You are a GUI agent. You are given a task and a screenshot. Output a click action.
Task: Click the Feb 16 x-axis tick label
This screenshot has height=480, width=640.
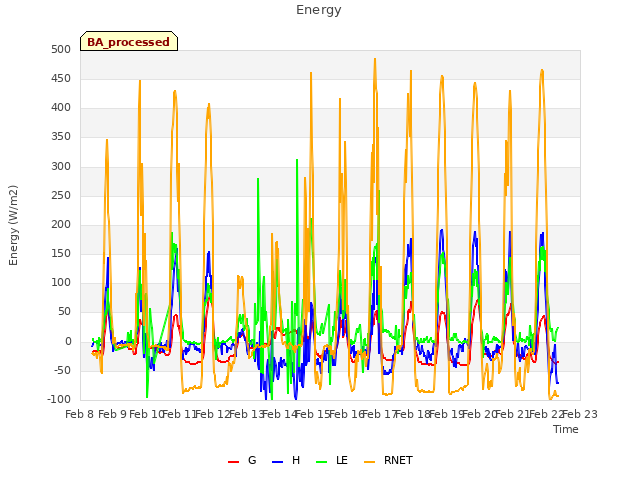pos(347,414)
